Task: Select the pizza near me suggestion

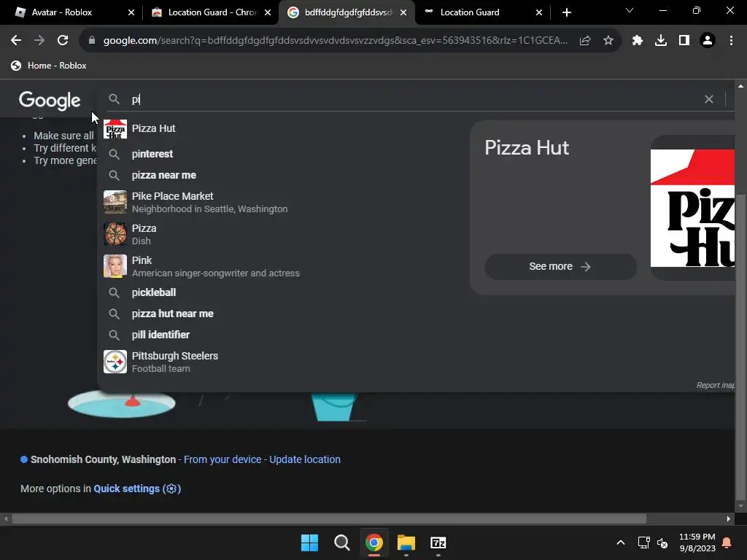Action: (x=281, y=175)
